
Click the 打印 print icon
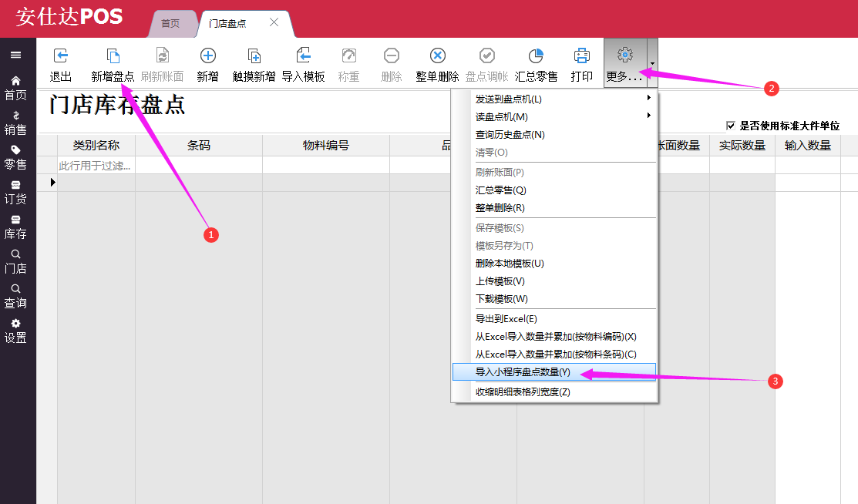tap(581, 56)
